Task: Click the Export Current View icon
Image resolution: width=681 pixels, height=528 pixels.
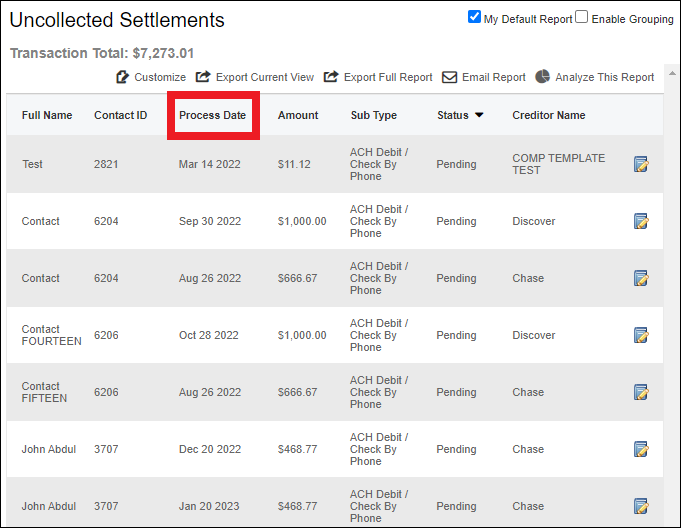Action: pyautogui.click(x=203, y=76)
